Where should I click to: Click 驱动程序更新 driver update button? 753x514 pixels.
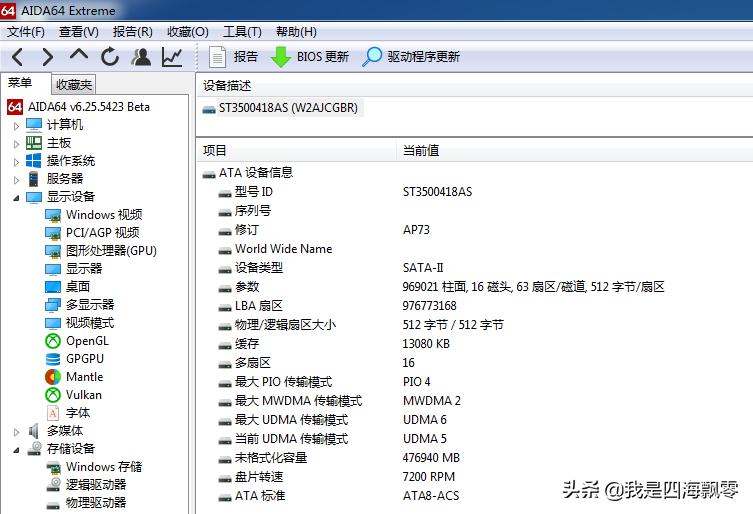click(411, 57)
